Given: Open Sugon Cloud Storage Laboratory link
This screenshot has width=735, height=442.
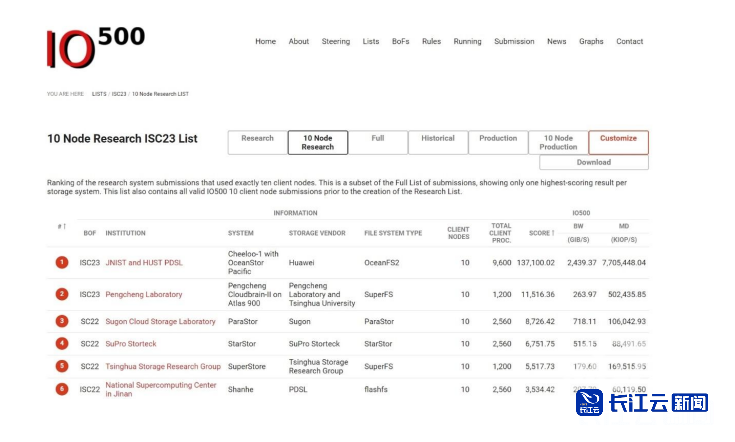Looking at the screenshot, I should click(160, 322).
